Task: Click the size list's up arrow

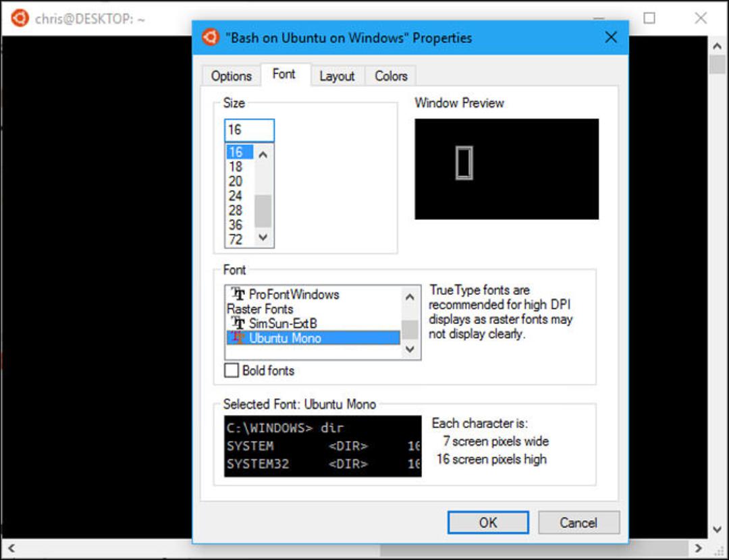Action: click(263, 155)
